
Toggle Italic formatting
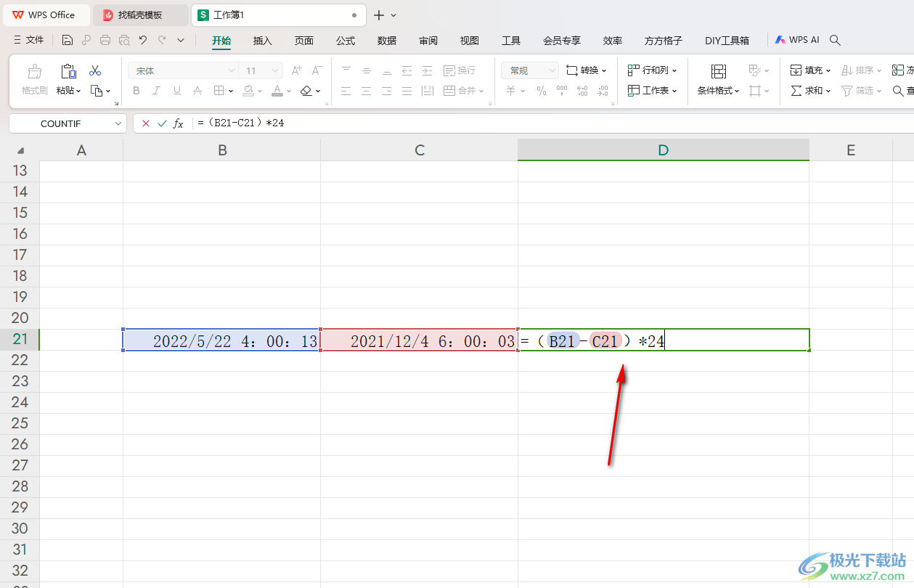157,91
